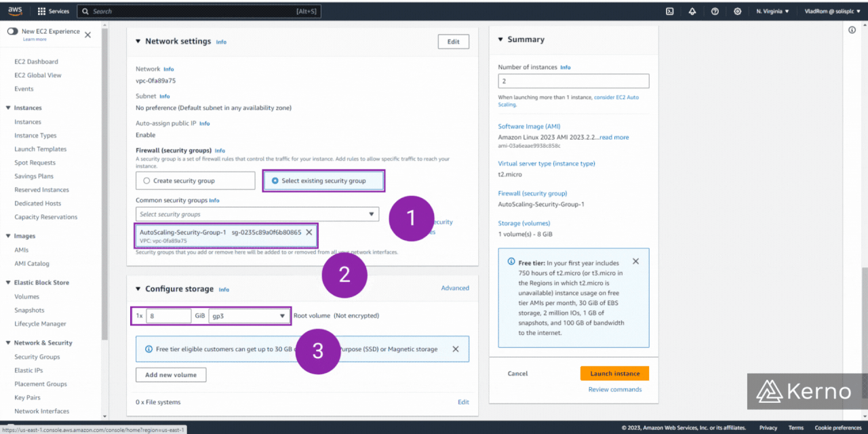Open the AMI Catalog page
The image size is (868, 434).
(32, 264)
